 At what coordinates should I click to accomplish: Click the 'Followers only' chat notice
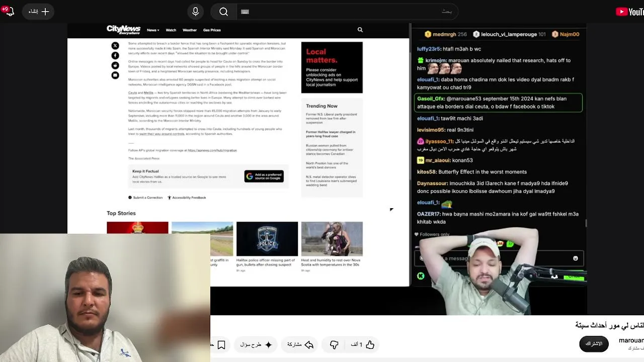(432, 234)
